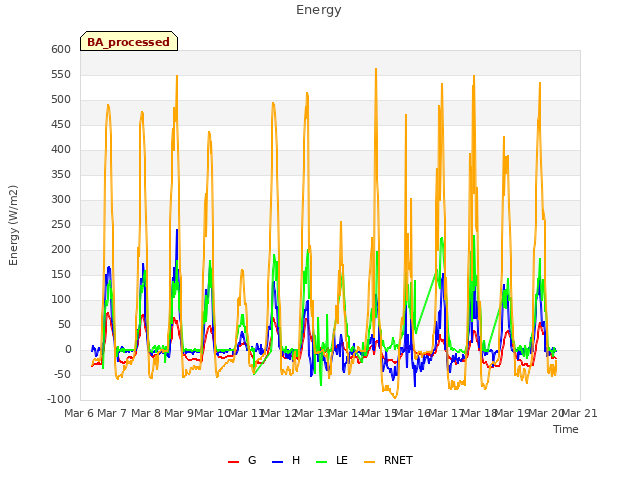Viewport: 640px width, 480px height.
Task: Click the orange RNET legend swatch
Action: [x=369, y=462]
